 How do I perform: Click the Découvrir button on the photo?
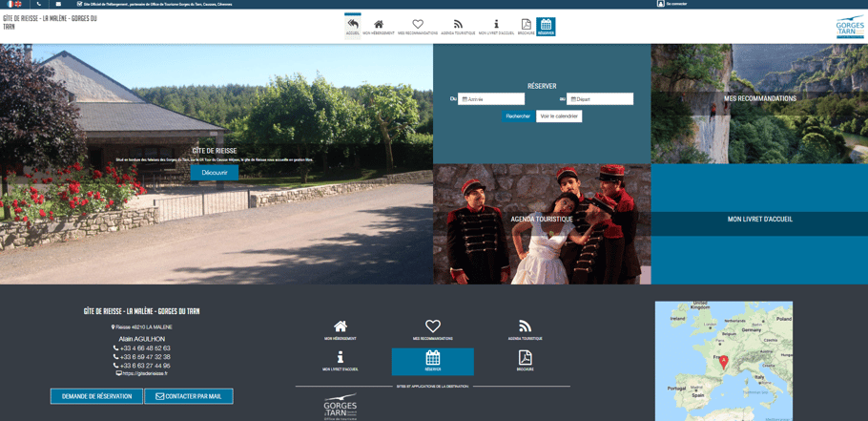(215, 173)
